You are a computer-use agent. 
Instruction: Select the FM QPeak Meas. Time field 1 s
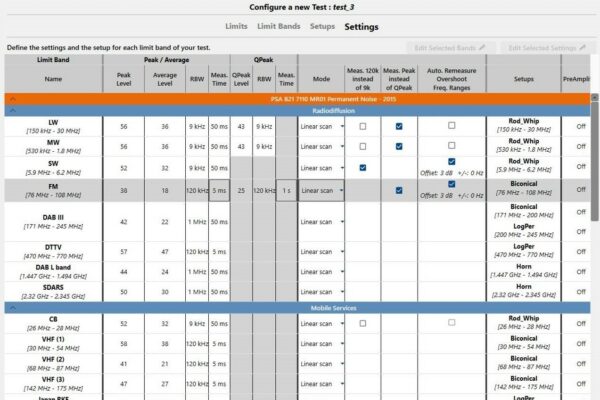pos(286,190)
